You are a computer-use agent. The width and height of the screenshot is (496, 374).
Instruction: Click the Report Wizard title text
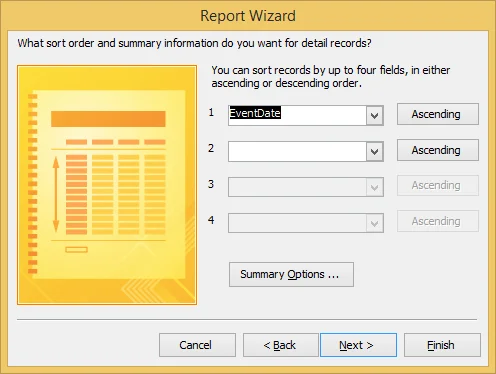point(248,16)
